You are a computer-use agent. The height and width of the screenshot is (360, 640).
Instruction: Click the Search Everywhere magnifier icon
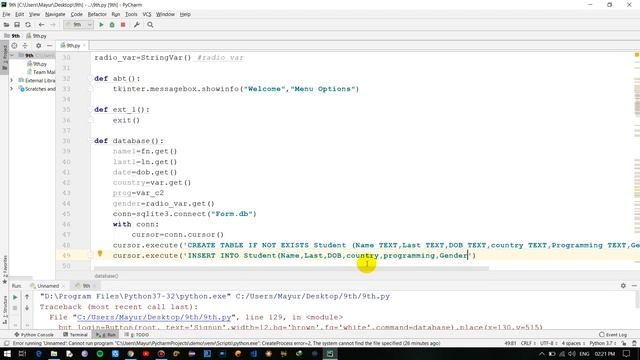(150, 25)
